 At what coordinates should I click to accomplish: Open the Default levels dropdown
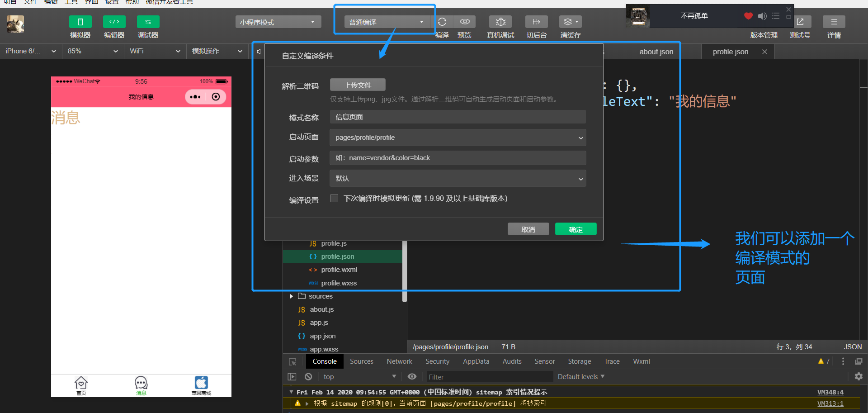tap(581, 377)
